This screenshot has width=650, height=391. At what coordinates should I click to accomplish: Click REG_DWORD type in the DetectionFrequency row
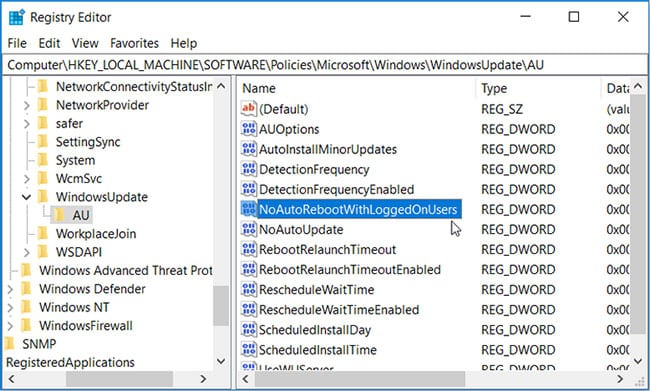click(x=518, y=170)
